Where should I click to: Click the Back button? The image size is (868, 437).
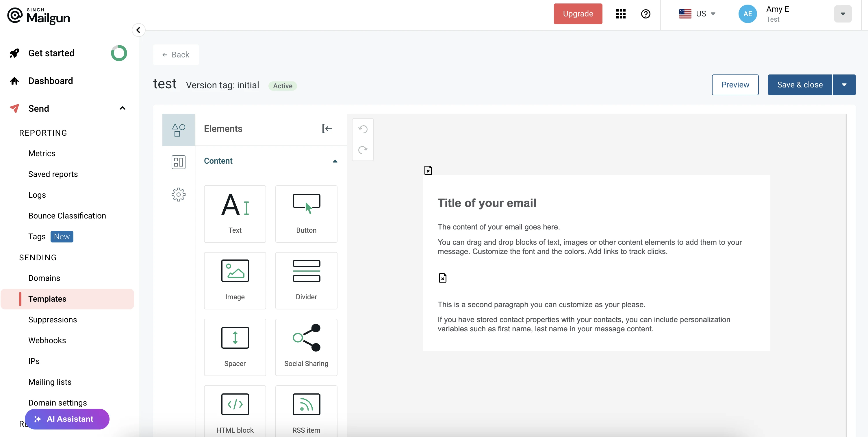(176, 55)
